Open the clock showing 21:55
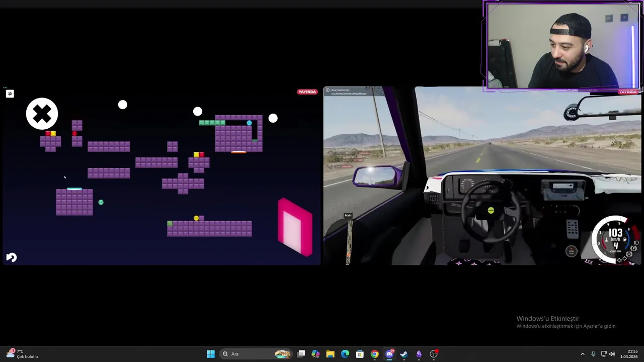 pyautogui.click(x=629, y=354)
